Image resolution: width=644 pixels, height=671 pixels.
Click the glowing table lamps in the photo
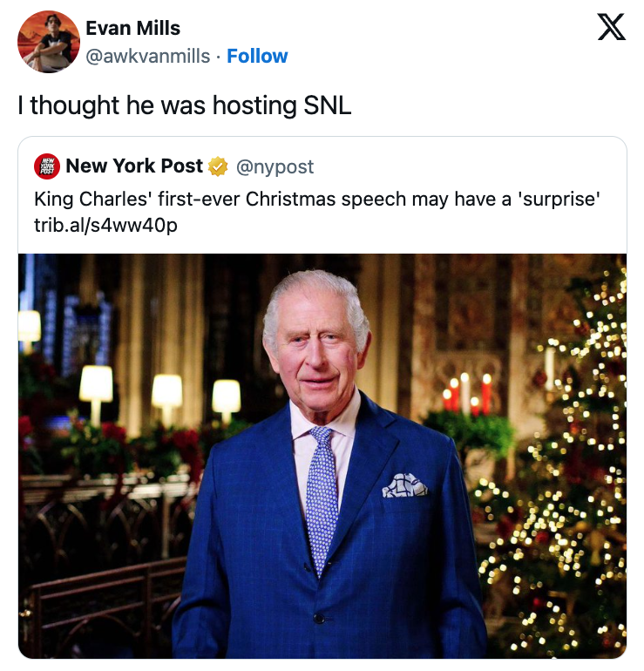[160, 396]
